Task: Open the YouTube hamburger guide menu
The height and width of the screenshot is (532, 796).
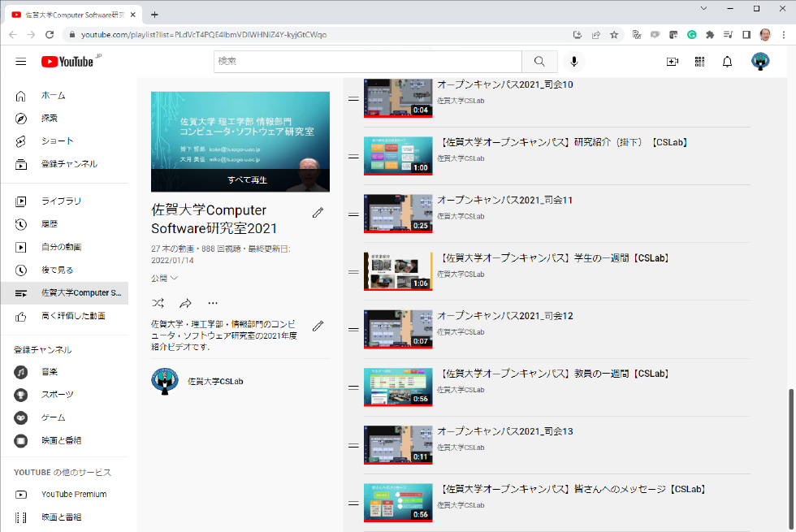Action: click(x=21, y=62)
